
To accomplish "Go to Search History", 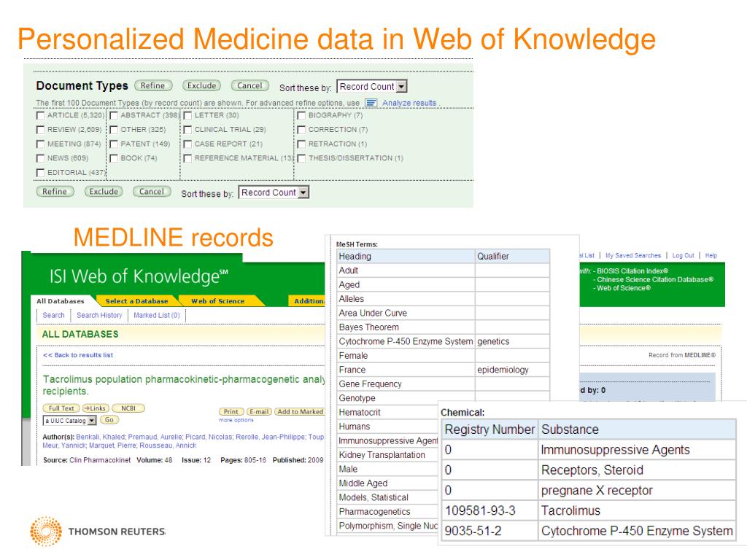I will point(99,315).
